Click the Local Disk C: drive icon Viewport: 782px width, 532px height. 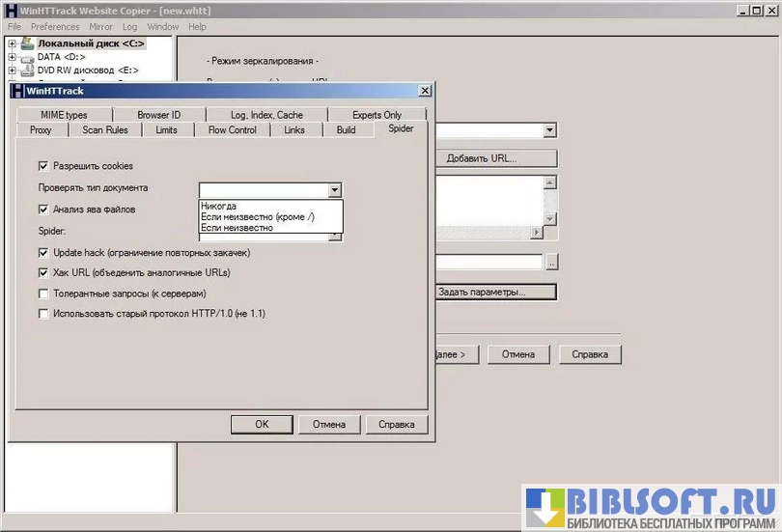coord(28,43)
